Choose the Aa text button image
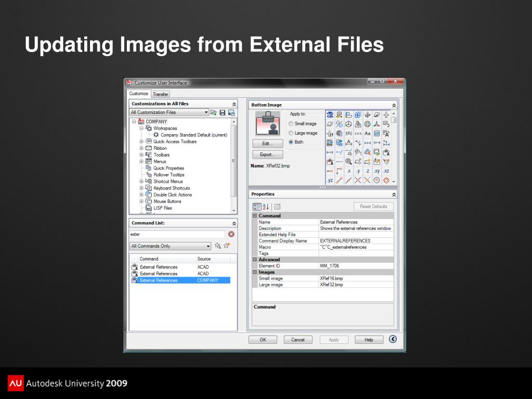The height and width of the screenshot is (399, 532). coord(368,134)
